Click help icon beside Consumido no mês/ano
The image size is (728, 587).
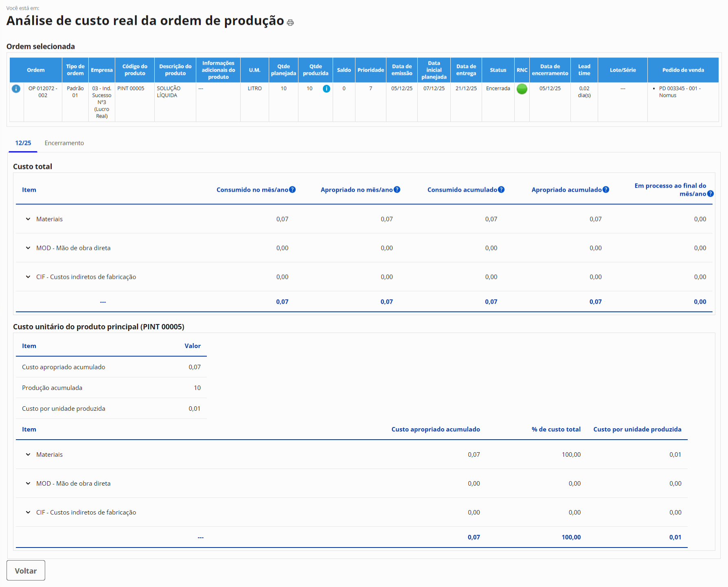click(292, 190)
